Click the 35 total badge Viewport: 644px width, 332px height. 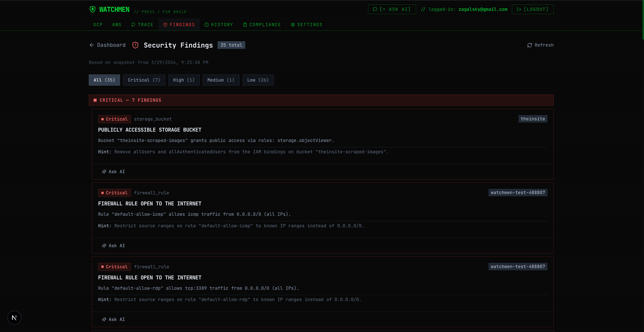231,45
